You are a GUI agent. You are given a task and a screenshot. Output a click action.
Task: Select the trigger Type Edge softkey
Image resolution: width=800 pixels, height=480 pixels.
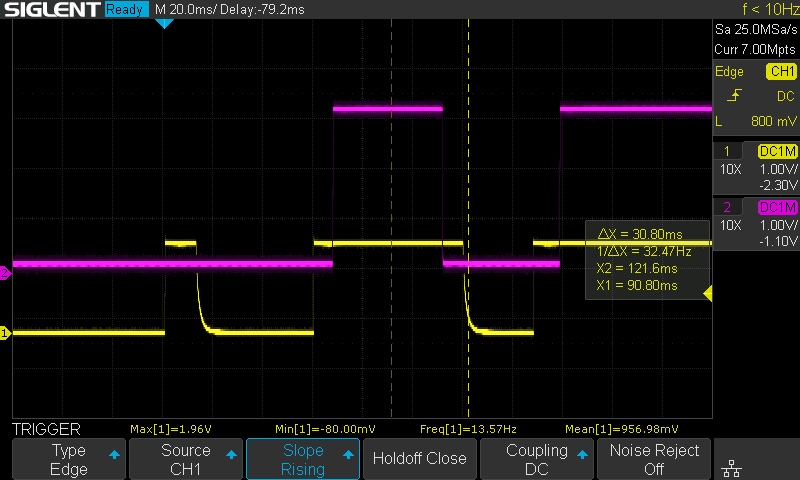coord(68,459)
